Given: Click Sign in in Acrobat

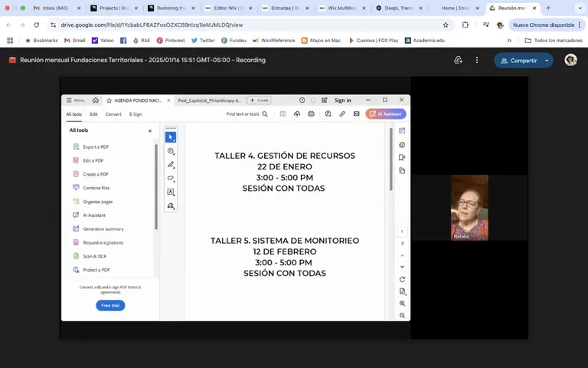Looking at the screenshot, I should (x=342, y=100).
